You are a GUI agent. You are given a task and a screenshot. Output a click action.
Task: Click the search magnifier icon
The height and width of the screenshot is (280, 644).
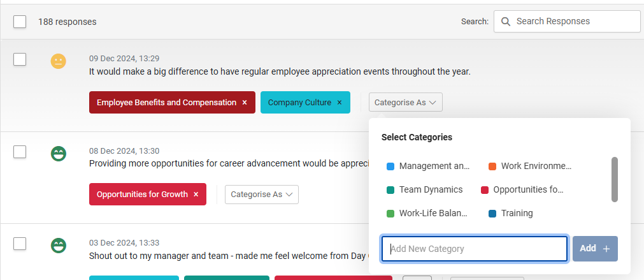coord(506,22)
